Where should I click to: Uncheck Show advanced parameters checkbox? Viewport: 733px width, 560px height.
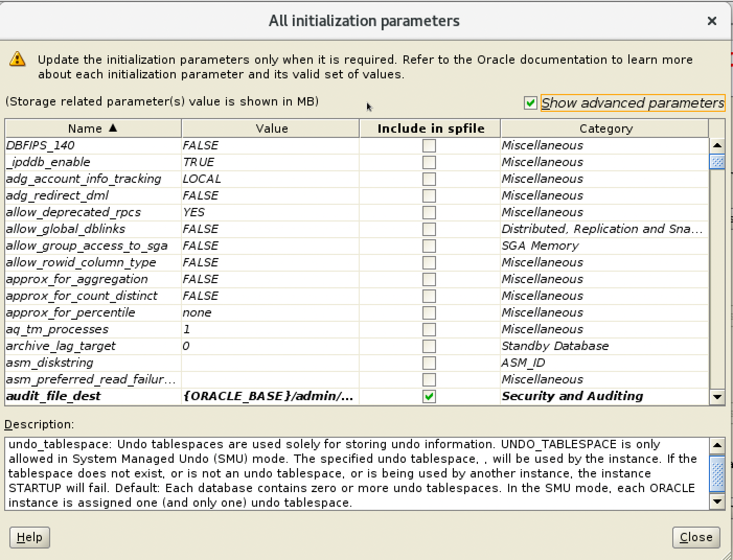(531, 103)
